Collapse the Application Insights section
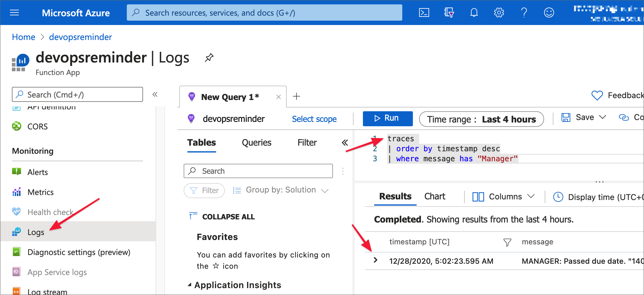The image size is (644, 295). click(190, 285)
